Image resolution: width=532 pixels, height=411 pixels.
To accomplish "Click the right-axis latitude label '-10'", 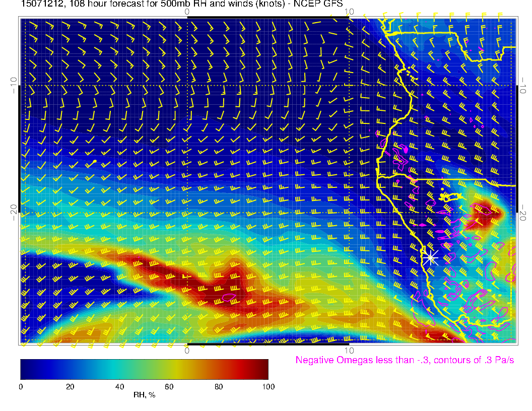I will (523, 85).
